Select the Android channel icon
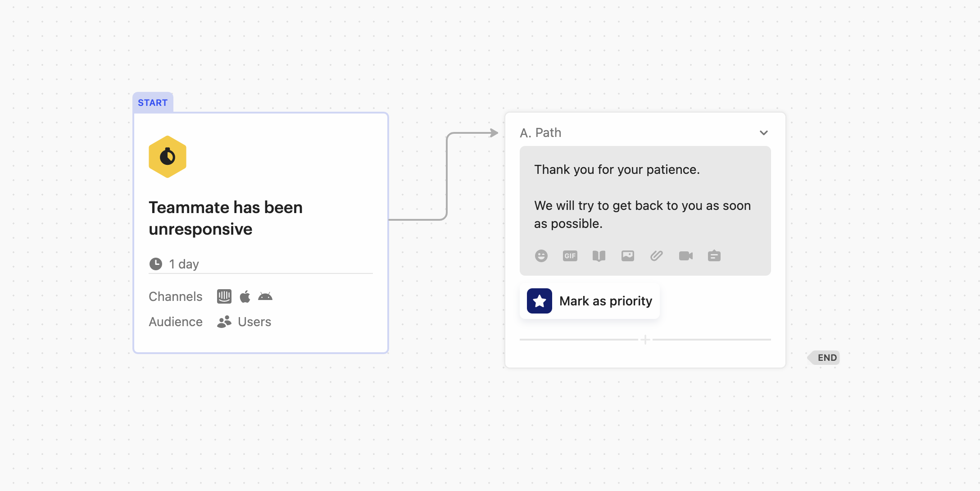The height and width of the screenshot is (491, 980). tap(265, 296)
